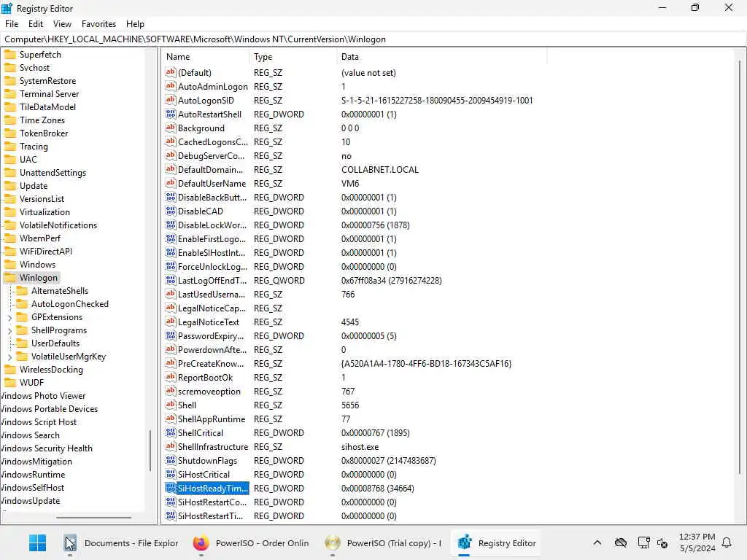747x560 pixels.
Task: Select the TokenBroker key
Action: click(44, 133)
